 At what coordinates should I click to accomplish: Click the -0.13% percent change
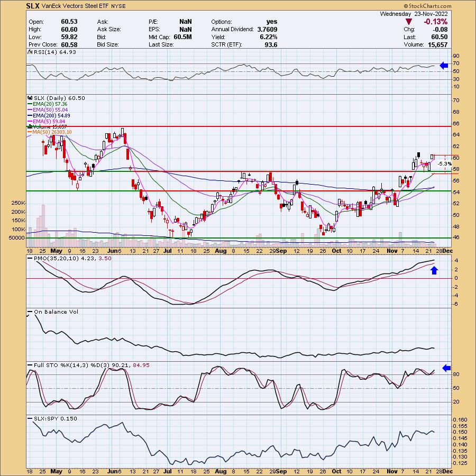[435, 22]
